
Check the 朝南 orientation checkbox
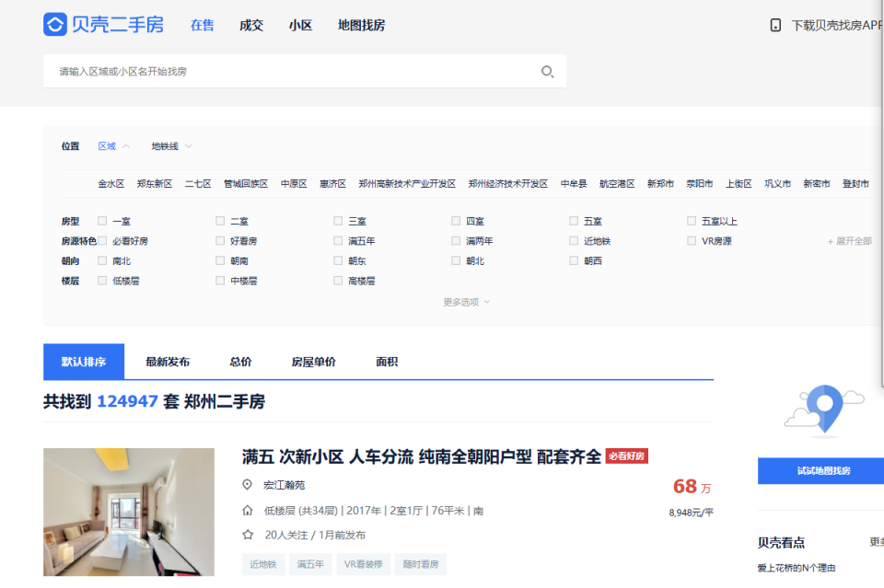click(220, 260)
